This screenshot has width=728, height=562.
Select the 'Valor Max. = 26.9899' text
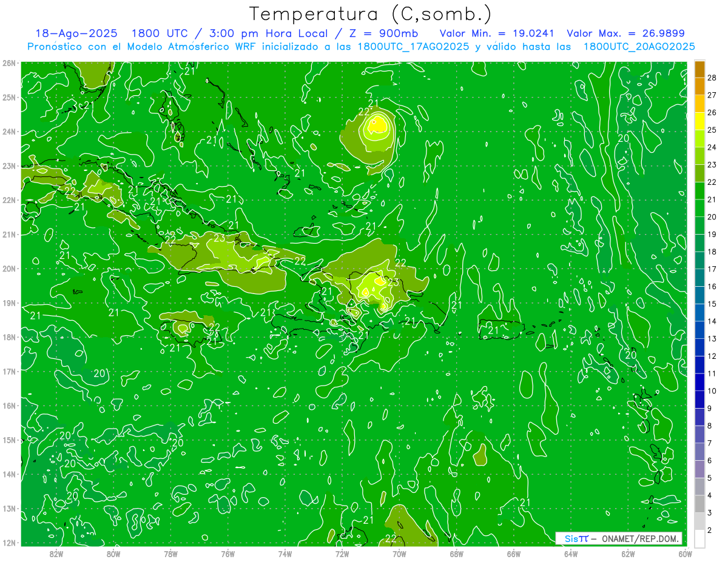pyautogui.click(x=625, y=34)
